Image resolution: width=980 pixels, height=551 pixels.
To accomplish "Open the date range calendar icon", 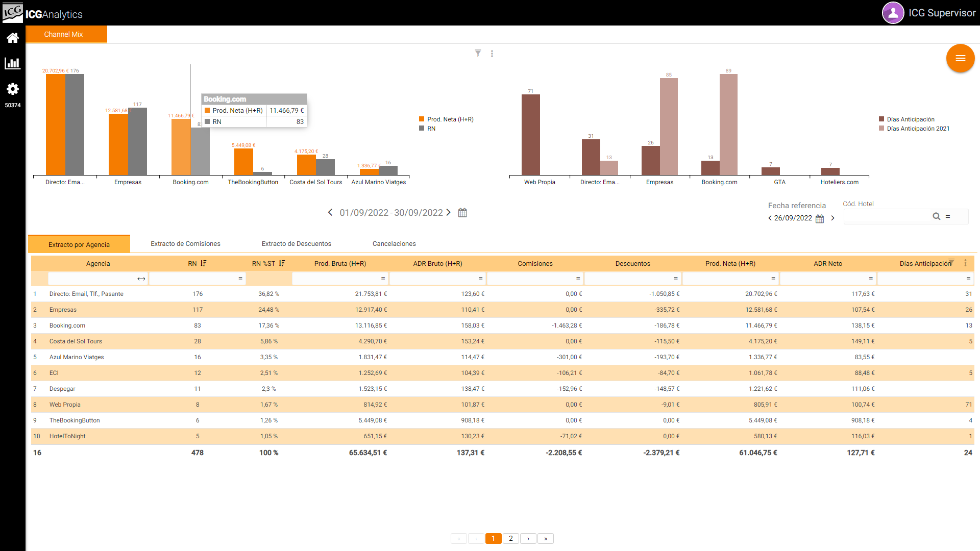I will [462, 213].
